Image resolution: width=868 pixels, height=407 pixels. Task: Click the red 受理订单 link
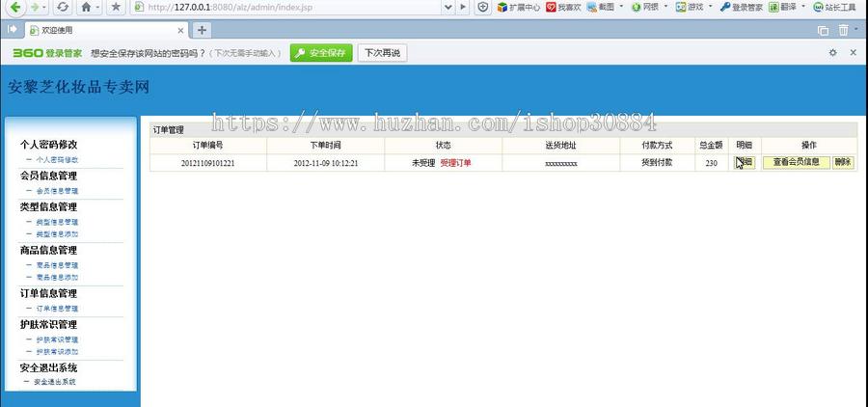455,163
